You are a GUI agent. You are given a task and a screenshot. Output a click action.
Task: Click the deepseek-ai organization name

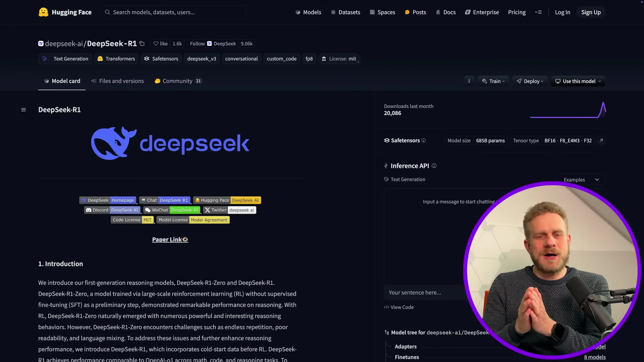click(64, 43)
